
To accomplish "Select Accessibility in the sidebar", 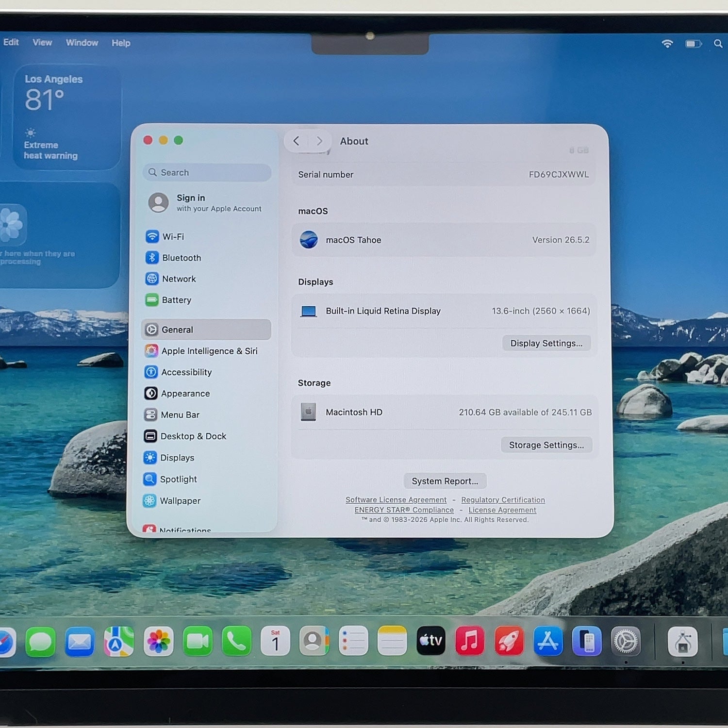I will [206, 372].
